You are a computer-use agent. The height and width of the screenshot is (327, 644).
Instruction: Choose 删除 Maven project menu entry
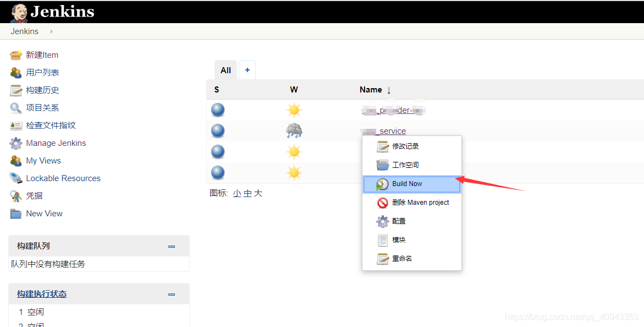(411, 203)
